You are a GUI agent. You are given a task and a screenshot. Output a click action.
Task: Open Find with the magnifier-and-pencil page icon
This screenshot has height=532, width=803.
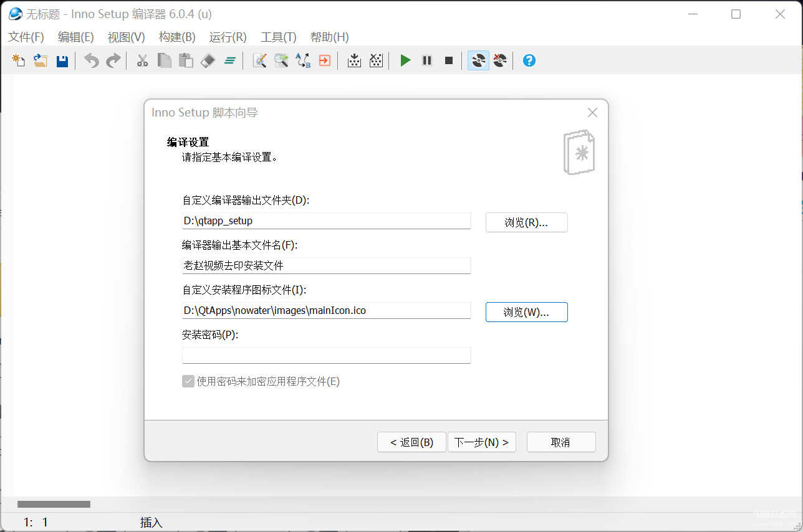259,60
